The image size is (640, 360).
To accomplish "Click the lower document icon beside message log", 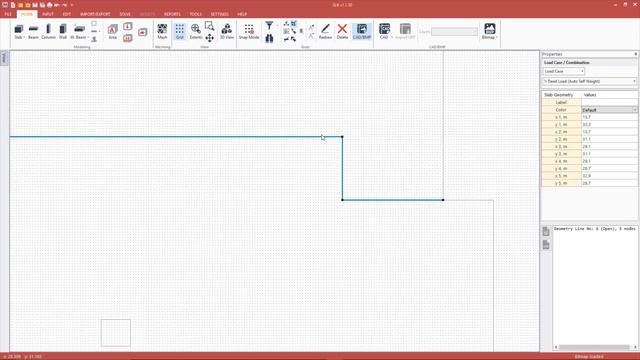I will click(x=546, y=245).
